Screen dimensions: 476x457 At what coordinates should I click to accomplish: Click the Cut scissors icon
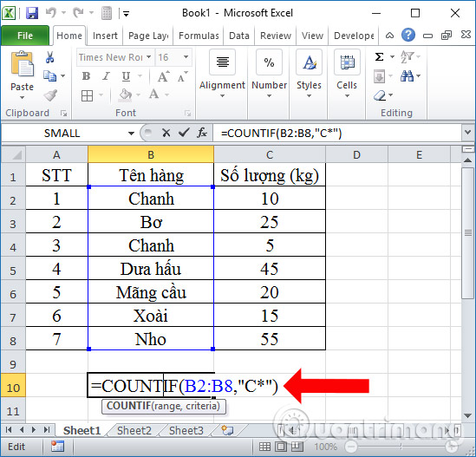(49, 57)
